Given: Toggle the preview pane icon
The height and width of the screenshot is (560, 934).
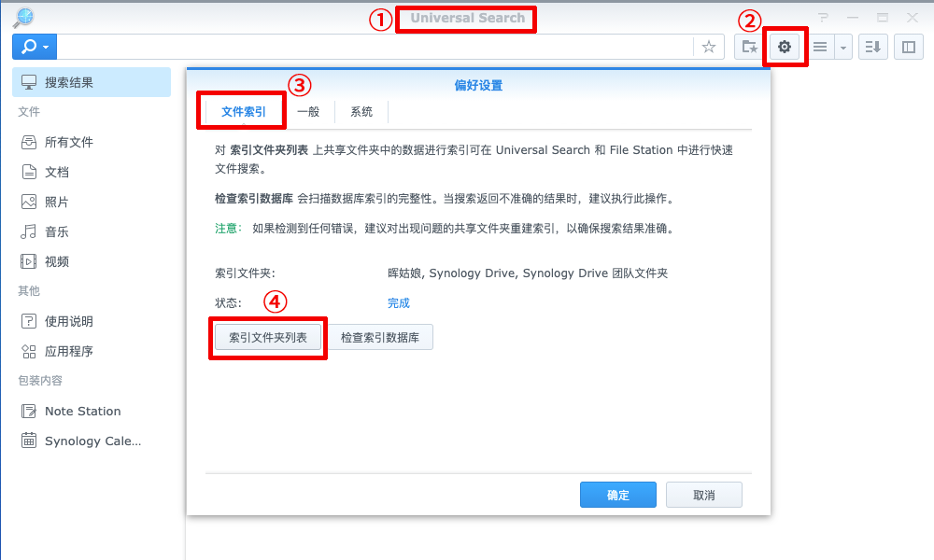Looking at the screenshot, I should click(x=909, y=47).
